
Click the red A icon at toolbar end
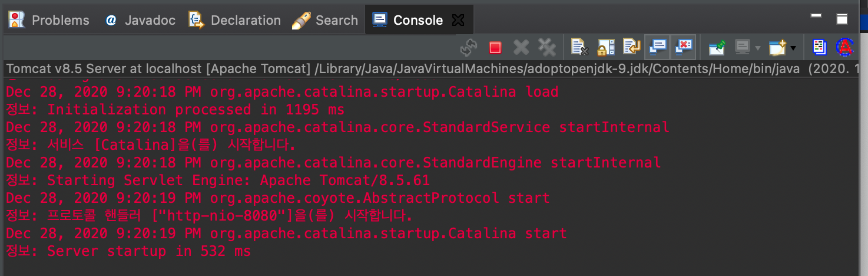845,47
